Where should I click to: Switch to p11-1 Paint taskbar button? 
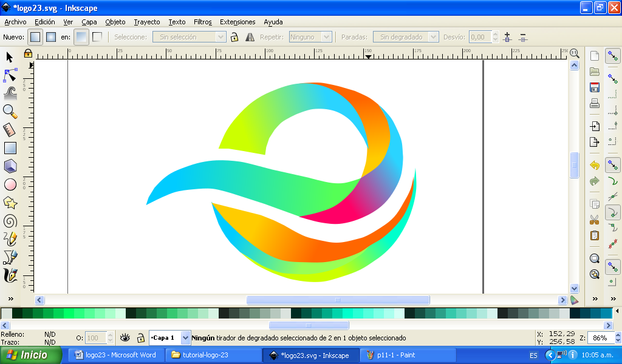pyautogui.click(x=409, y=355)
